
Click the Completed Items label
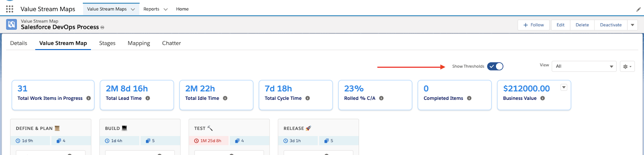pos(443,98)
